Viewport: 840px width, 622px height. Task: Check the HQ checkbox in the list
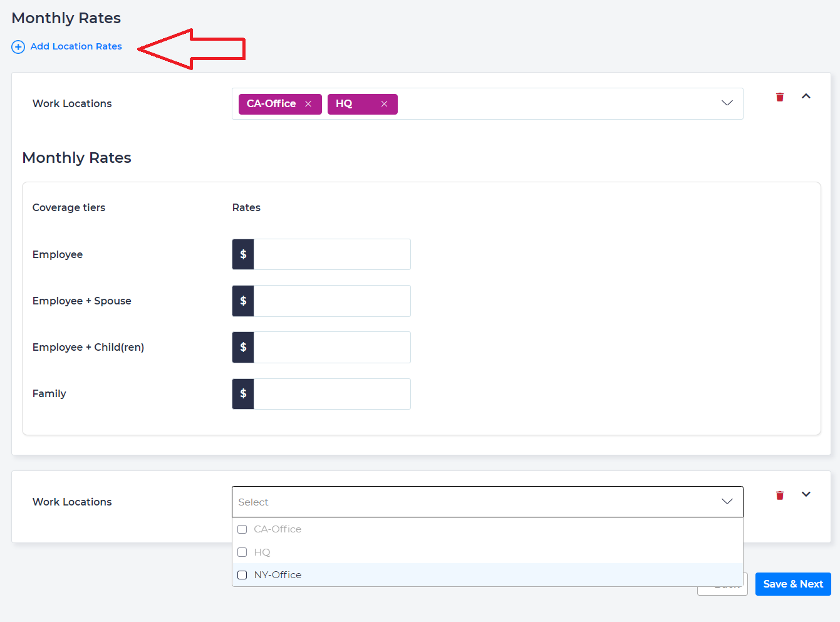point(242,552)
